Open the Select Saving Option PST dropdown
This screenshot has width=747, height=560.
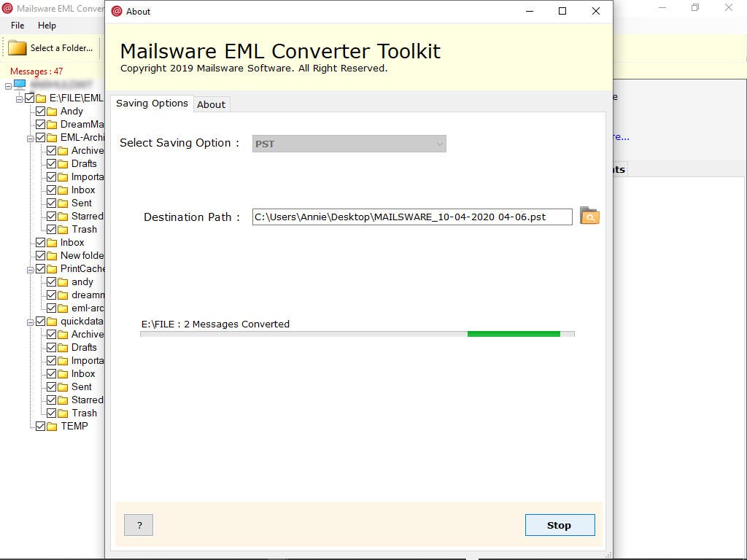[x=349, y=144]
